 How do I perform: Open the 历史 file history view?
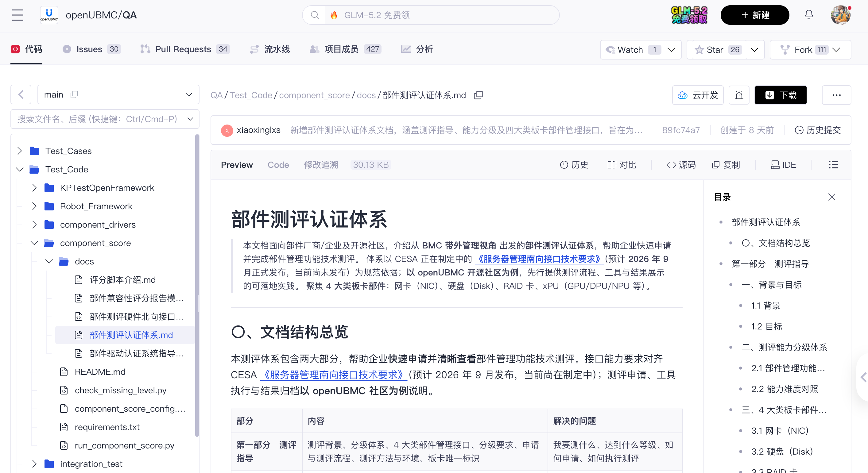574,165
